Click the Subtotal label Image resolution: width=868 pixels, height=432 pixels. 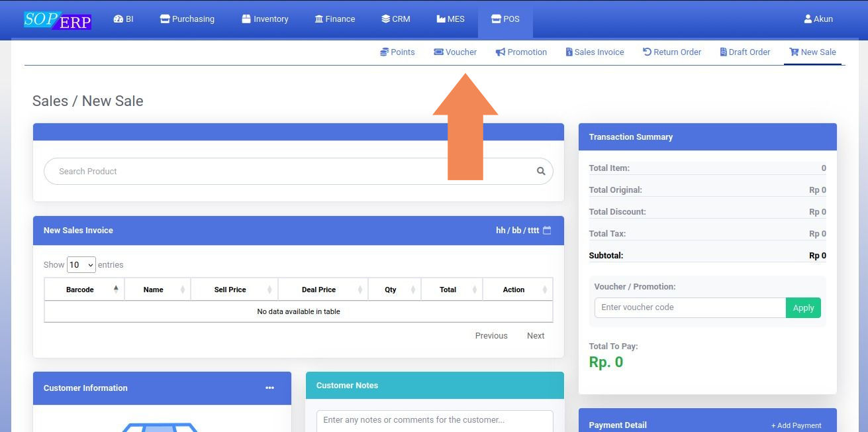tap(606, 256)
